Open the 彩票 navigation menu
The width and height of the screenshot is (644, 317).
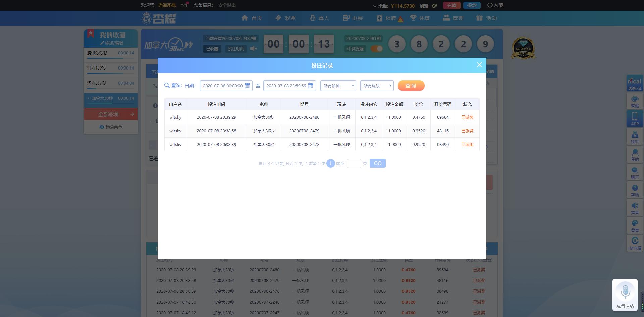(285, 18)
